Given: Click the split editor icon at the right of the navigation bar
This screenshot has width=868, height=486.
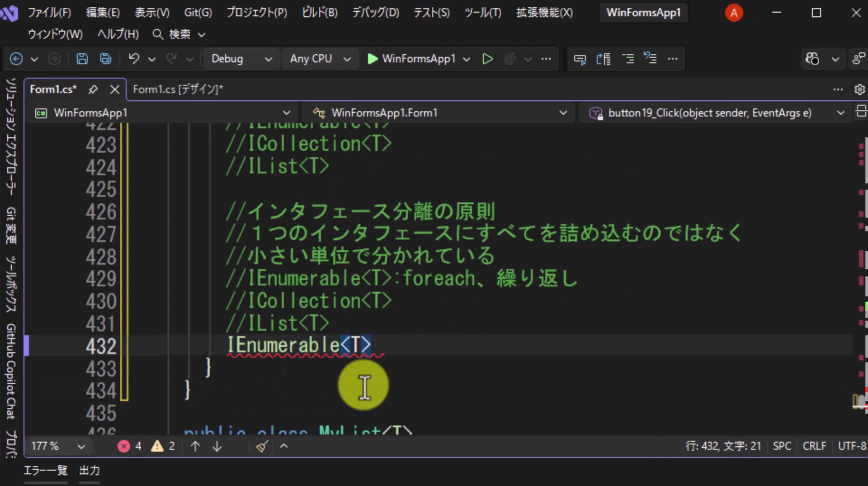Looking at the screenshot, I should tap(861, 112).
